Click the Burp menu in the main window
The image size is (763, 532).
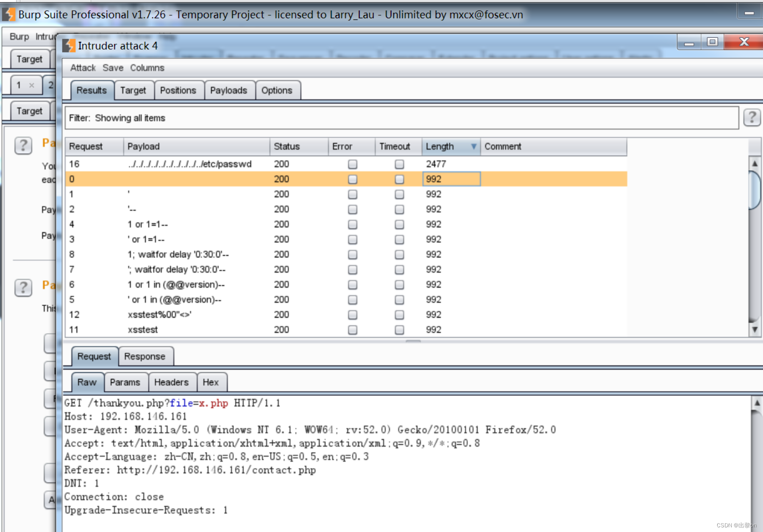[x=19, y=36]
